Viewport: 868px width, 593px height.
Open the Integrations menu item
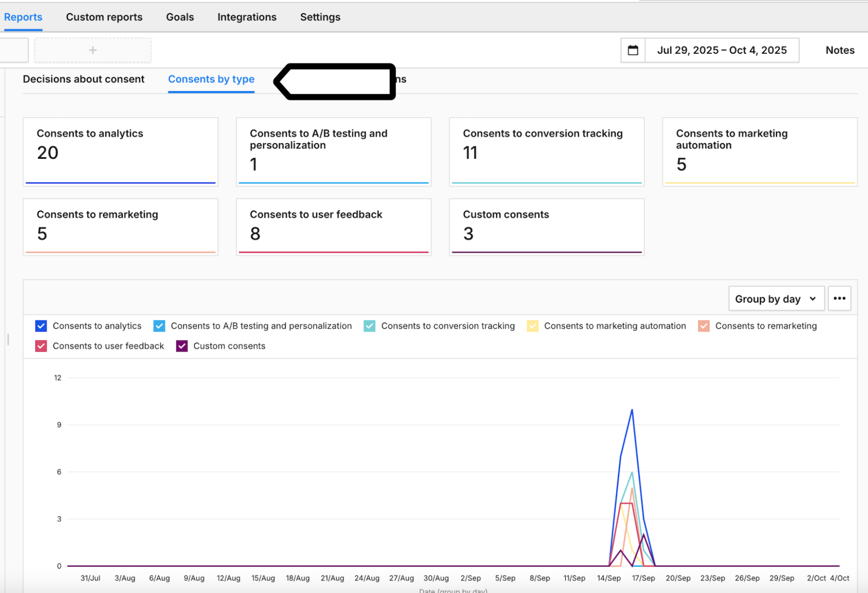(x=247, y=17)
